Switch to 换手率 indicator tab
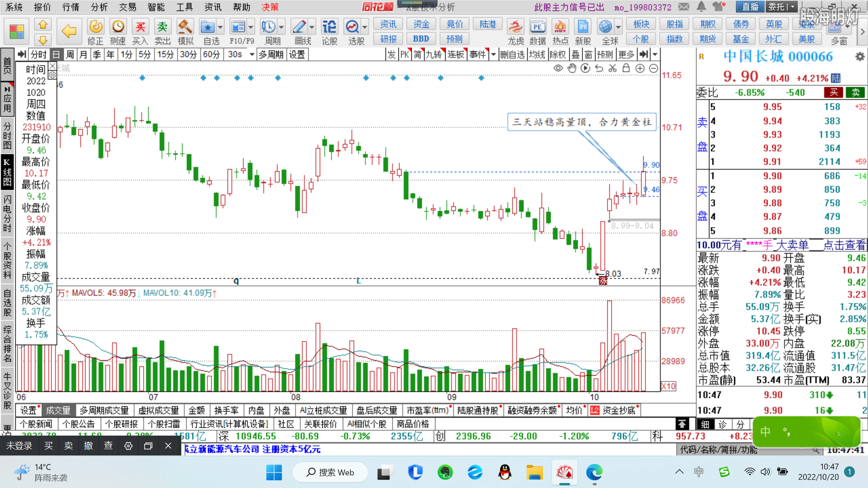The width and height of the screenshot is (868, 488). tap(226, 410)
